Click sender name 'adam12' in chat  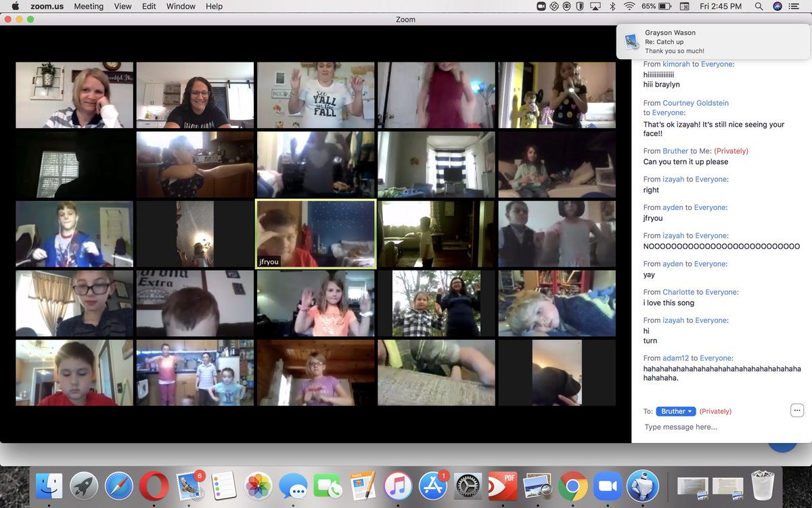tap(677, 358)
